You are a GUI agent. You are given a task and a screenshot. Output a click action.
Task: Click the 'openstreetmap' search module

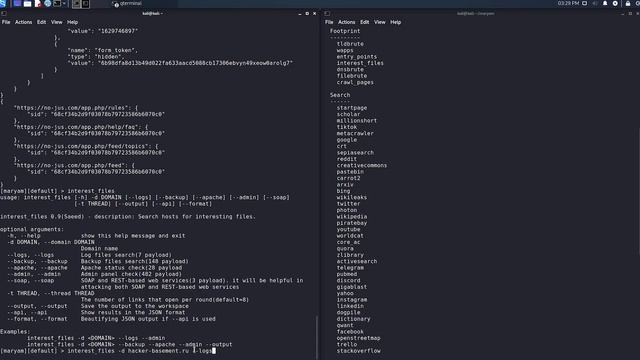pyautogui.click(x=358, y=338)
